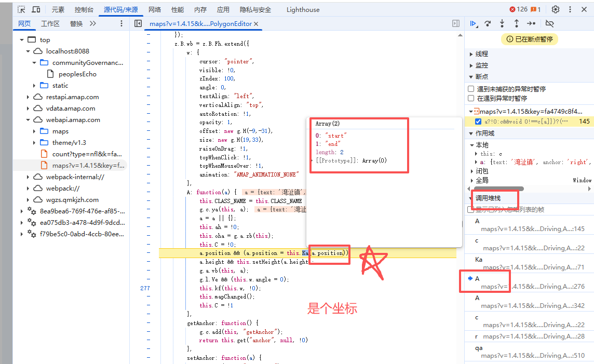
Task: Expand the restapi.amap.com tree node
Action: 29,97
